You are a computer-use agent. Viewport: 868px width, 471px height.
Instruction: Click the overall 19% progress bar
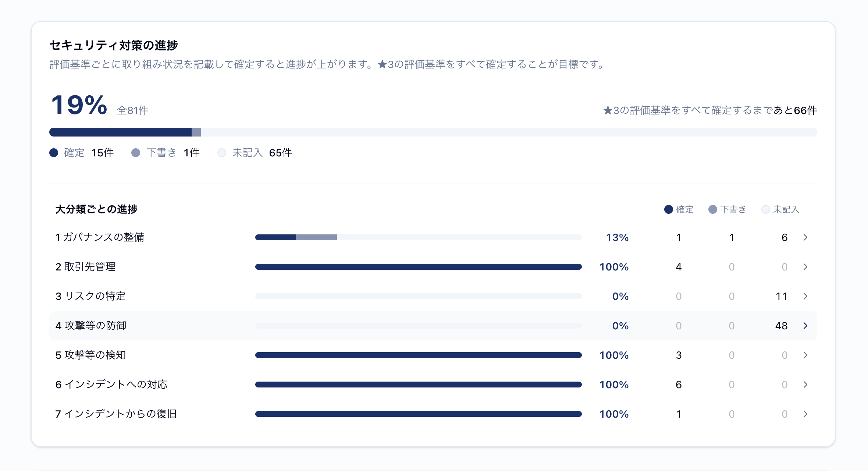[433, 132]
